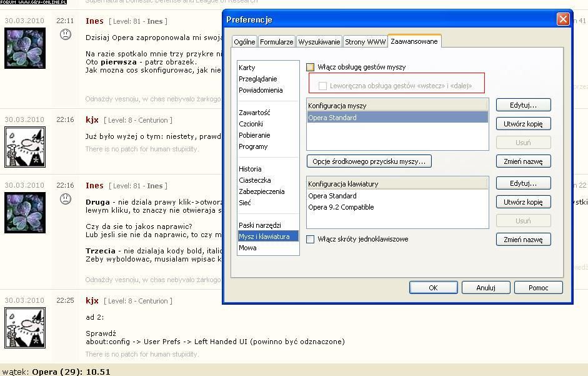
Task: Click Edytuj for the mouse configuration
Action: (523, 105)
